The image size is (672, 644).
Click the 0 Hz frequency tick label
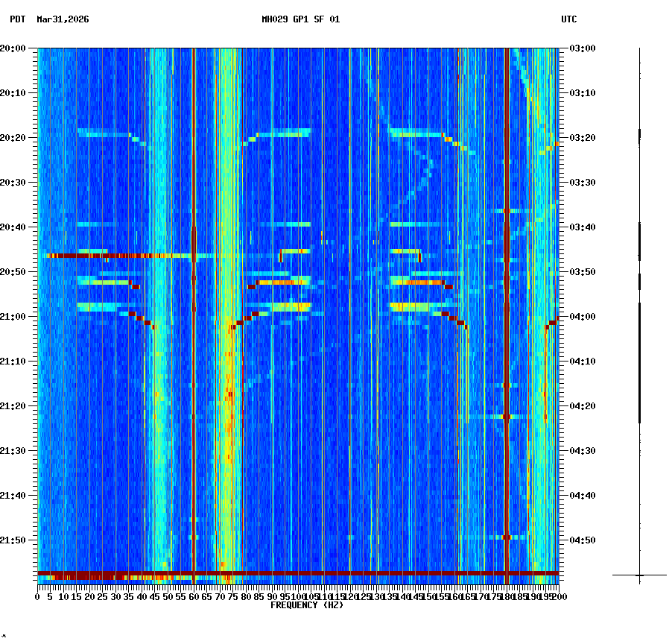tap(36, 597)
